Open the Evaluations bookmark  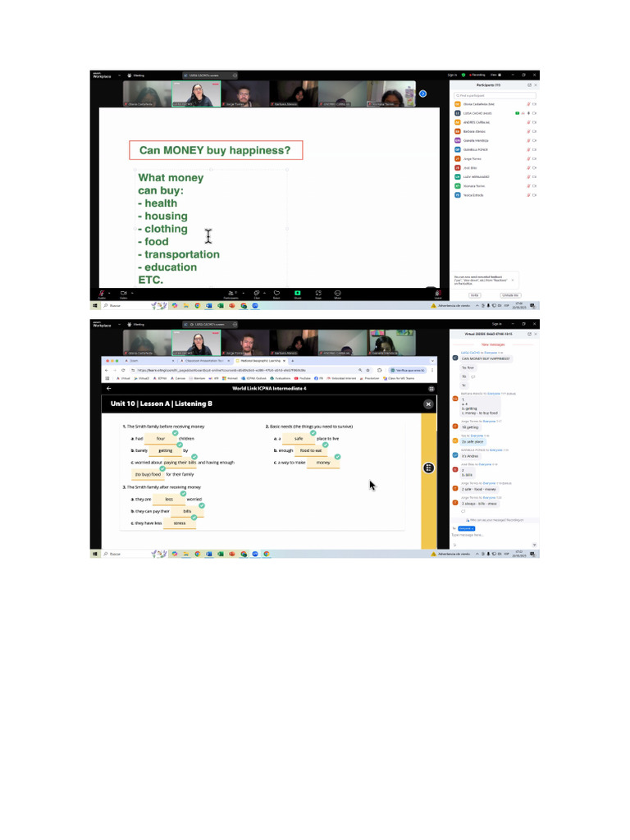pyautogui.click(x=281, y=378)
